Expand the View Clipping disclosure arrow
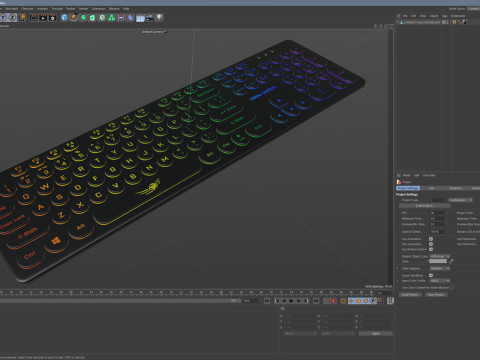The height and width of the screenshot is (360, 480). tap(398, 268)
